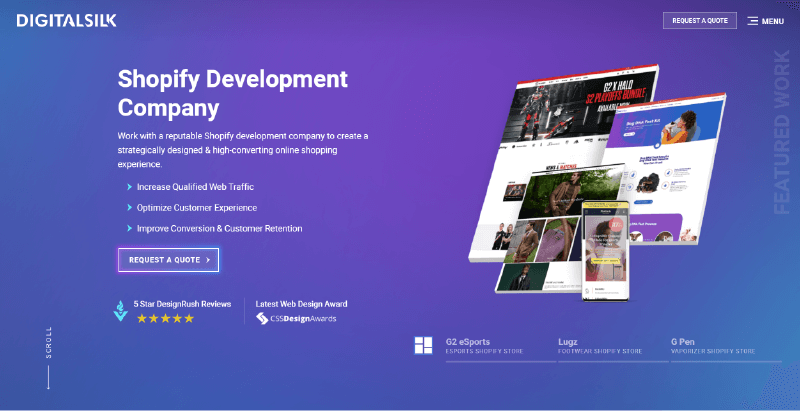Click 'Optimize Customer Experience' bullet
The image size is (800, 412).
point(197,208)
